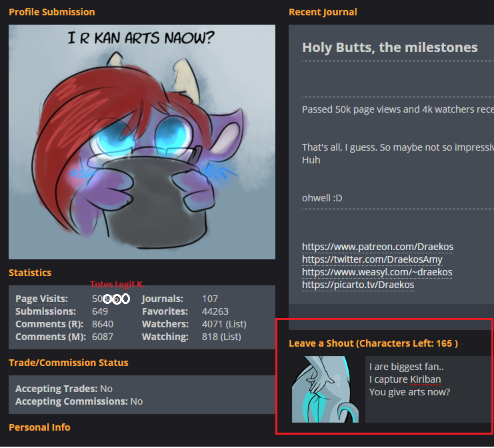494x448 pixels.
Task: Open the profile submission artwork image
Action: [142, 142]
